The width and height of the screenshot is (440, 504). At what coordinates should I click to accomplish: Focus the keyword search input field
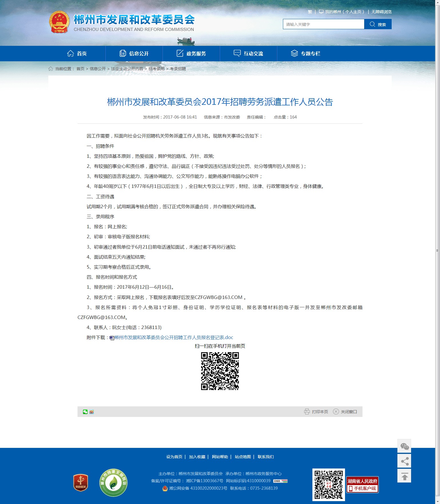coord(324,24)
